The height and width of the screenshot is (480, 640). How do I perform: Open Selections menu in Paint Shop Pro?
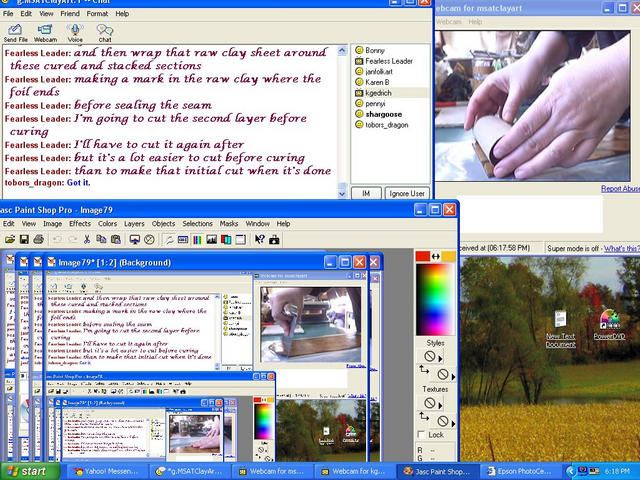pyautogui.click(x=197, y=224)
